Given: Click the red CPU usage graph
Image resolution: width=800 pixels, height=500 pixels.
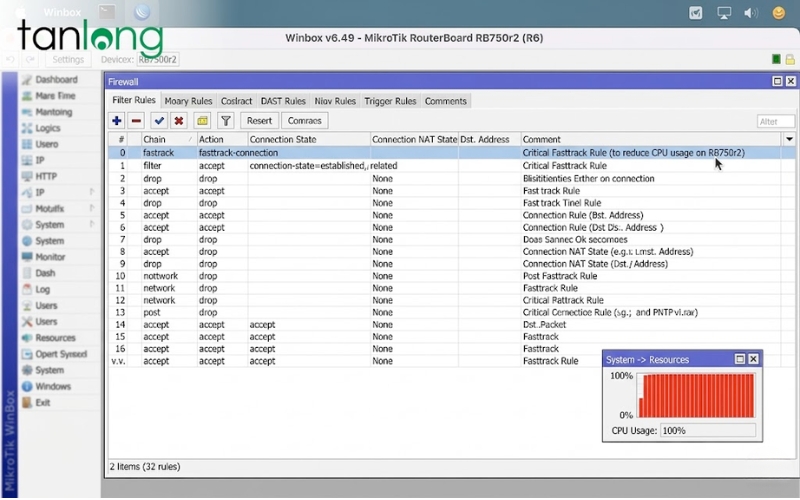Looking at the screenshot, I should [696, 396].
